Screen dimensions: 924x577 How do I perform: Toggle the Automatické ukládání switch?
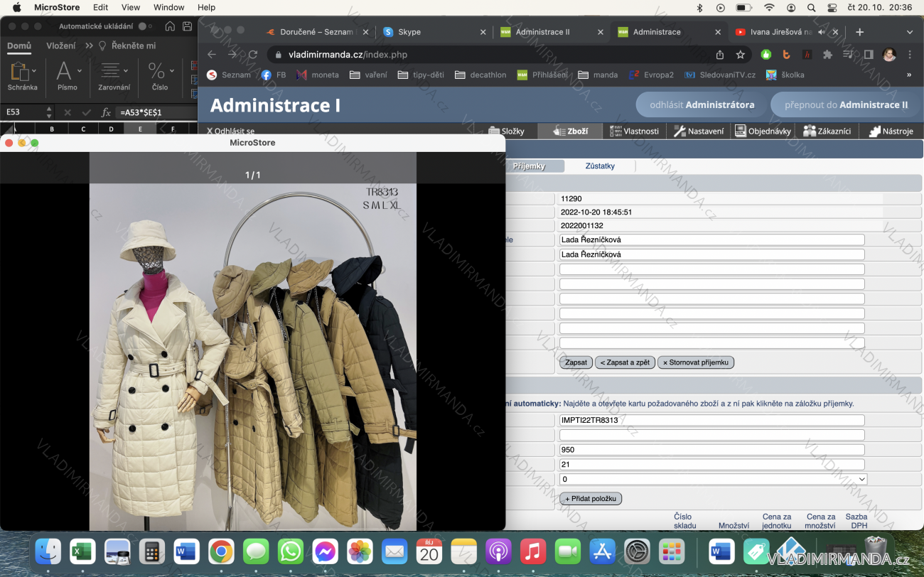[x=144, y=26]
